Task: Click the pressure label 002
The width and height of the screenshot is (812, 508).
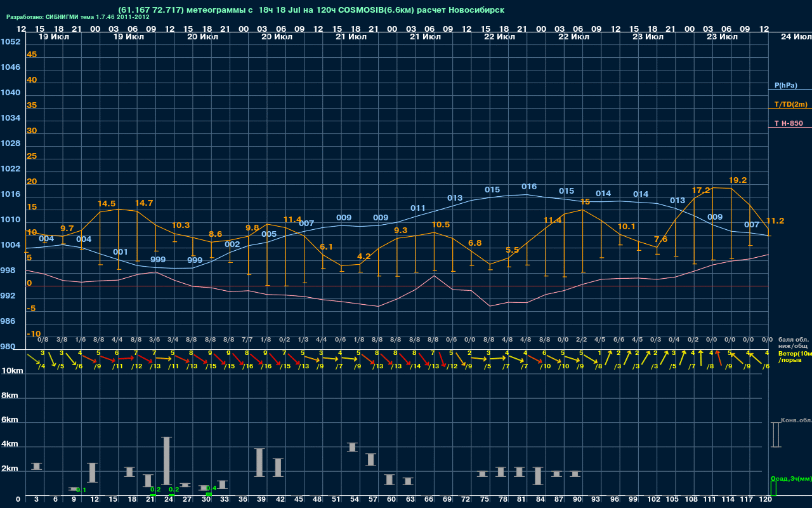Action: 232,244
